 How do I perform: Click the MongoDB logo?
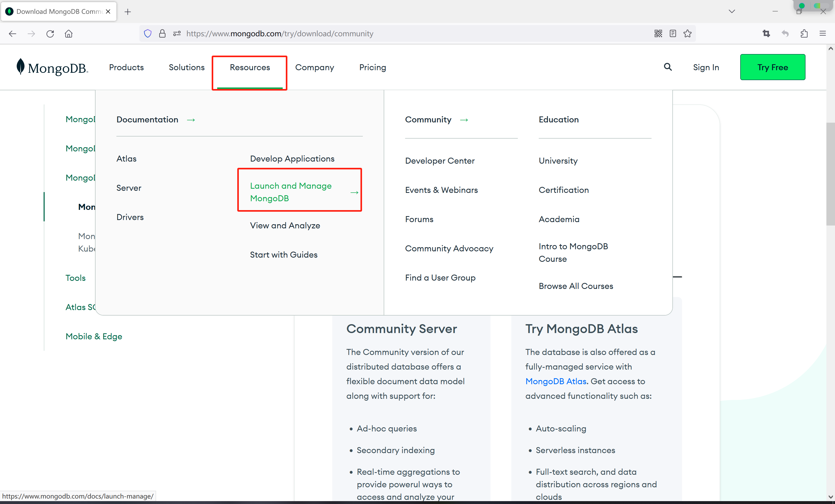coord(52,67)
